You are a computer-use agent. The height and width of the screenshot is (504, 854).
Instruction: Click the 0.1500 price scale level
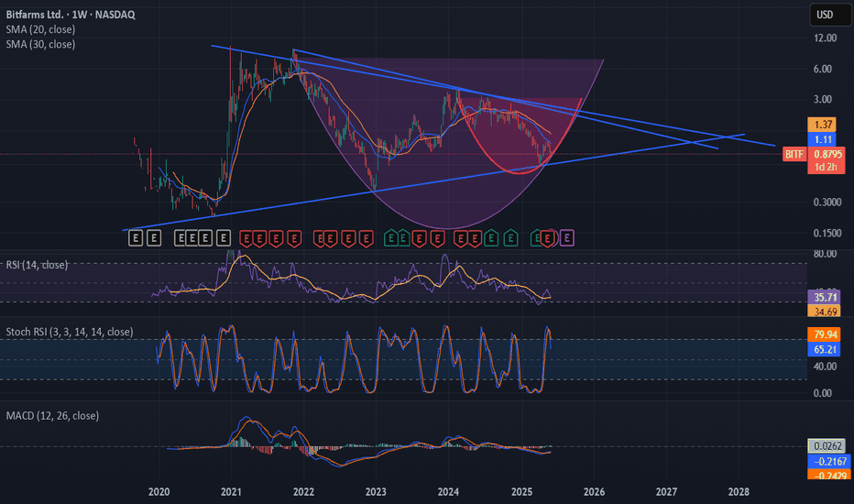827,233
